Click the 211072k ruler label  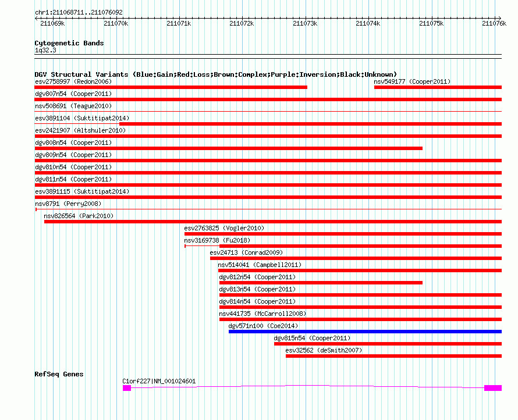(242, 23)
